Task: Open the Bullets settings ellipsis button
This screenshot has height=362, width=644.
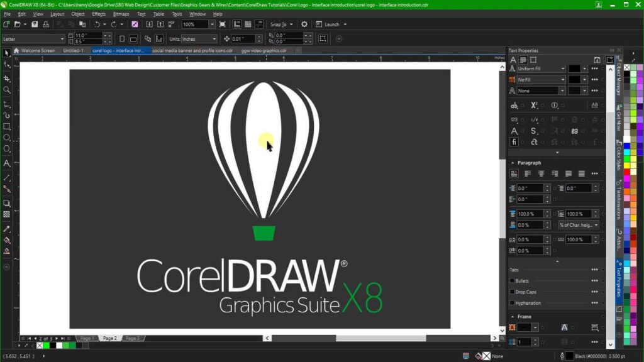Action: (594, 281)
